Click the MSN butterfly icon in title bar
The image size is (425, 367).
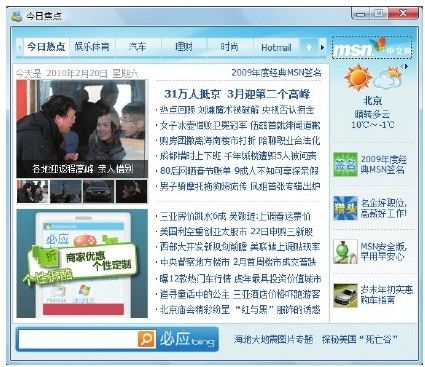(x=16, y=16)
